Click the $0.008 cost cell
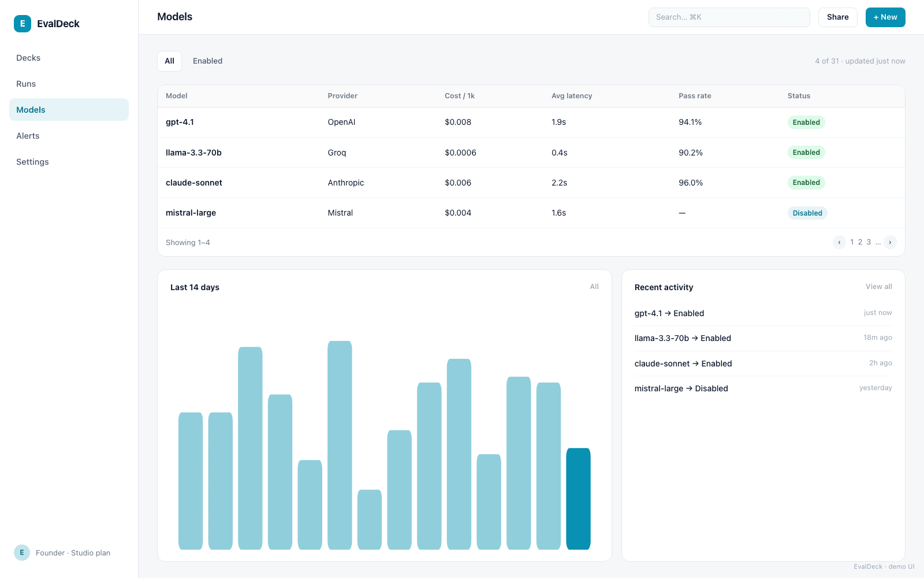924x578 pixels. [x=458, y=123]
